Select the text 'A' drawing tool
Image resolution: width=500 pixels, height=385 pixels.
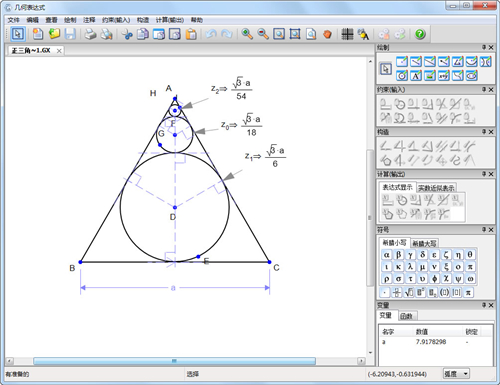416,76
